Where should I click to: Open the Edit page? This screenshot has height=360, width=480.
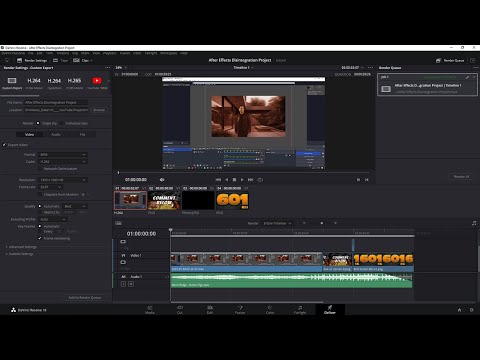click(x=210, y=310)
